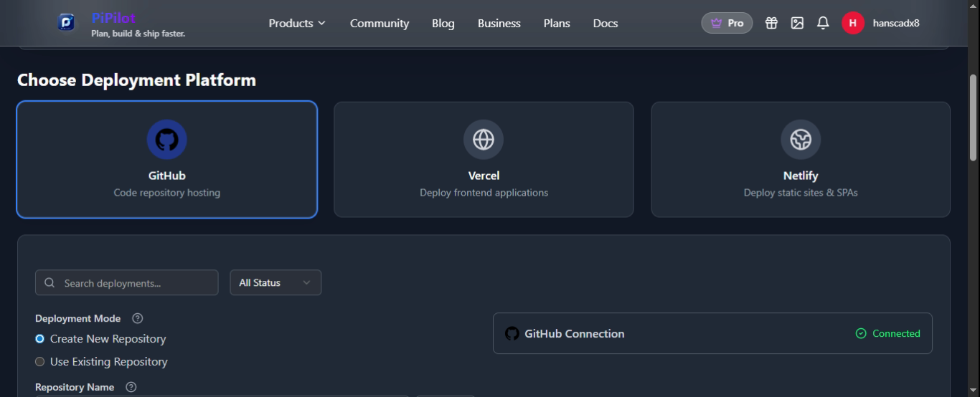980x397 pixels.
Task: Click the search magnifier icon
Action: point(50,283)
